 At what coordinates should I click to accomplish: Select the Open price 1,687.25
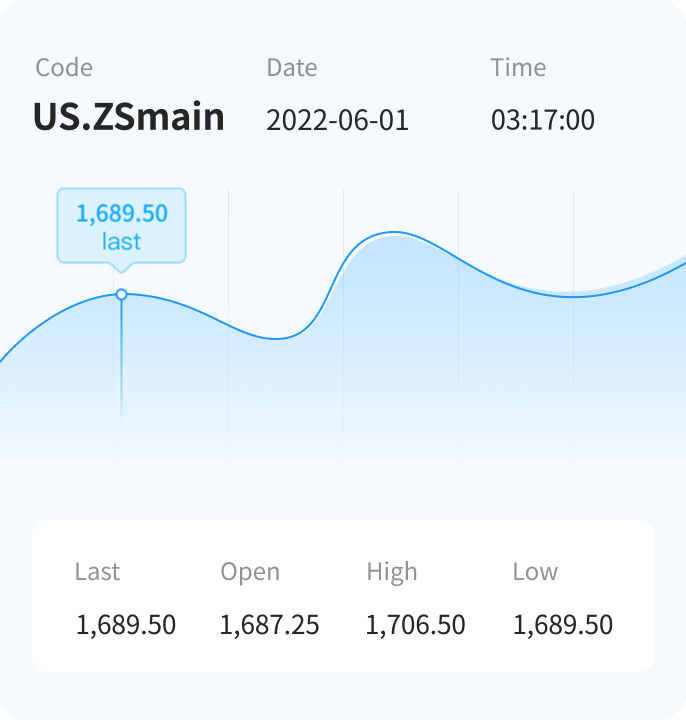270,626
